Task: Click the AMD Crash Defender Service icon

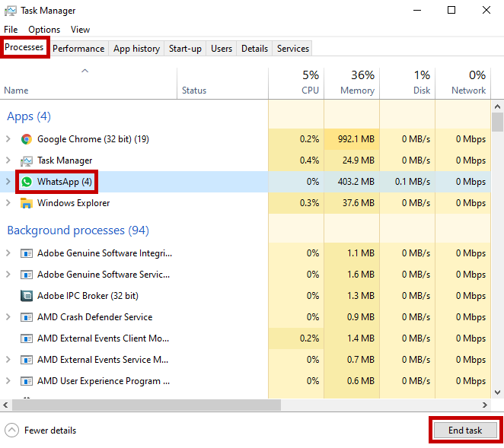Action: 27,317
